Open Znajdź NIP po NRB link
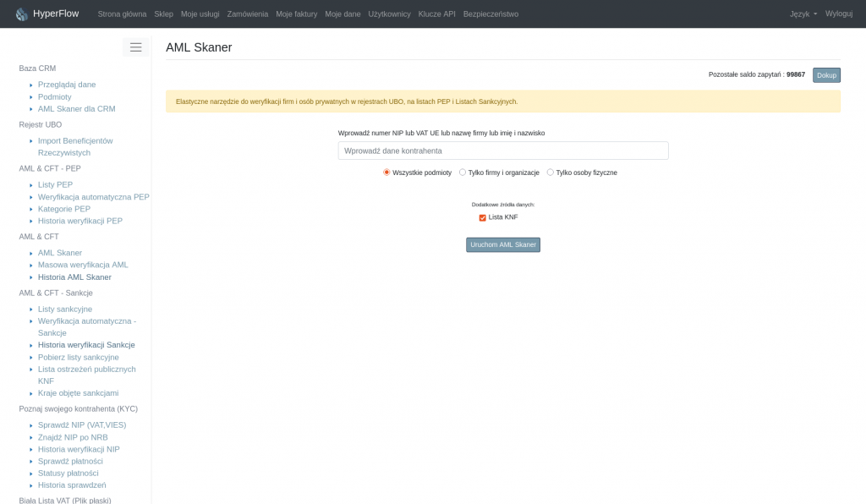Viewport: 866px width, 504px height. 73,437
